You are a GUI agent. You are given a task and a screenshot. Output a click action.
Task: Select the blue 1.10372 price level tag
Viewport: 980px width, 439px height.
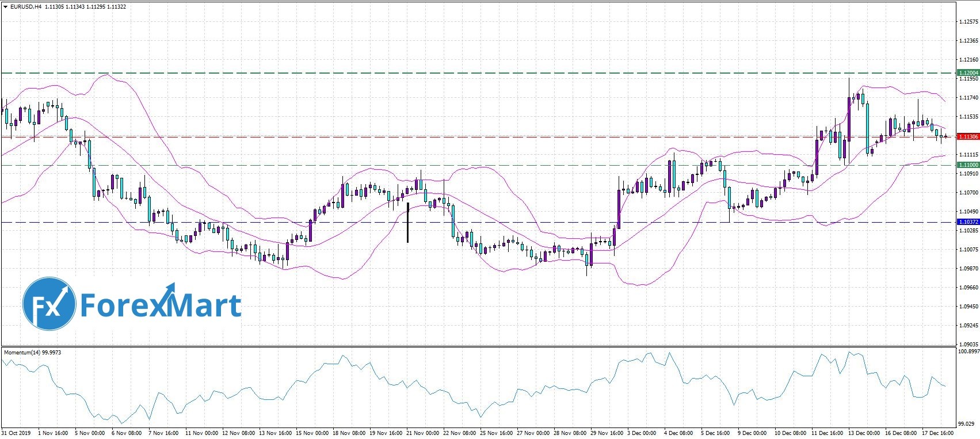[967, 222]
